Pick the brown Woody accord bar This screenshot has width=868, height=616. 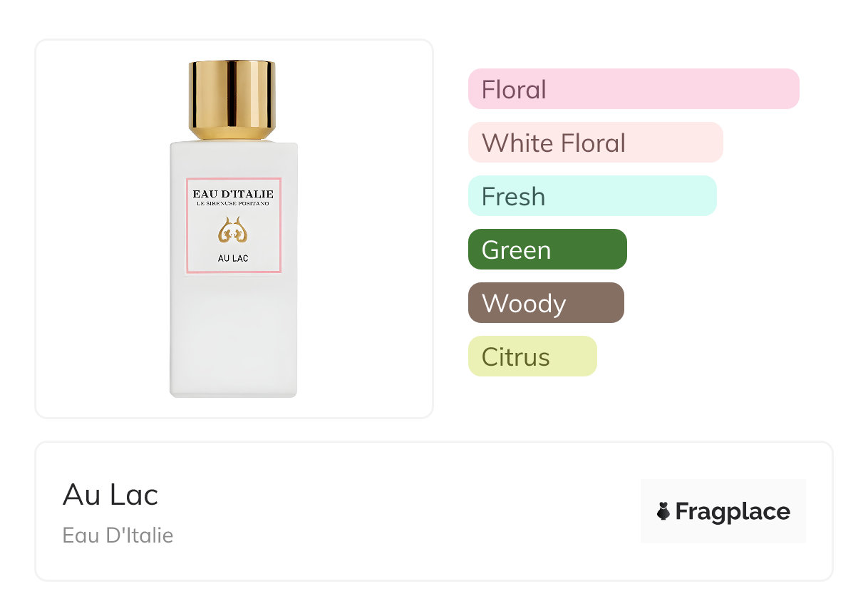(x=546, y=303)
